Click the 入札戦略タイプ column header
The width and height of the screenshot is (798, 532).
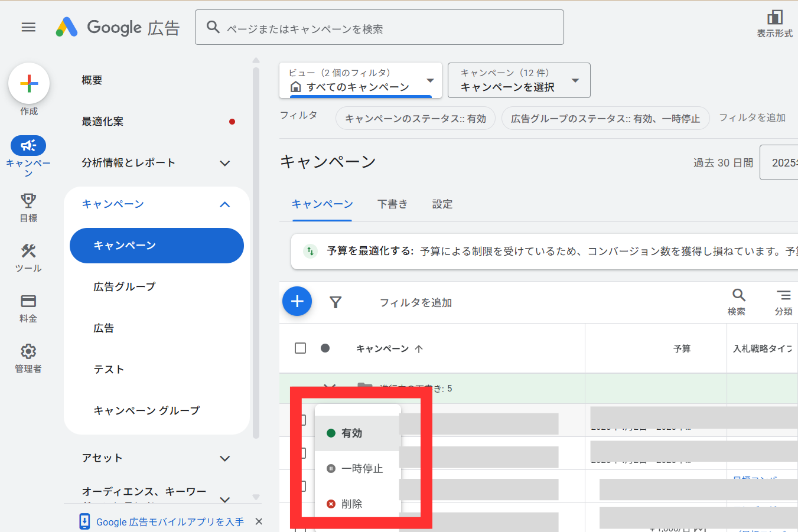tap(763, 348)
